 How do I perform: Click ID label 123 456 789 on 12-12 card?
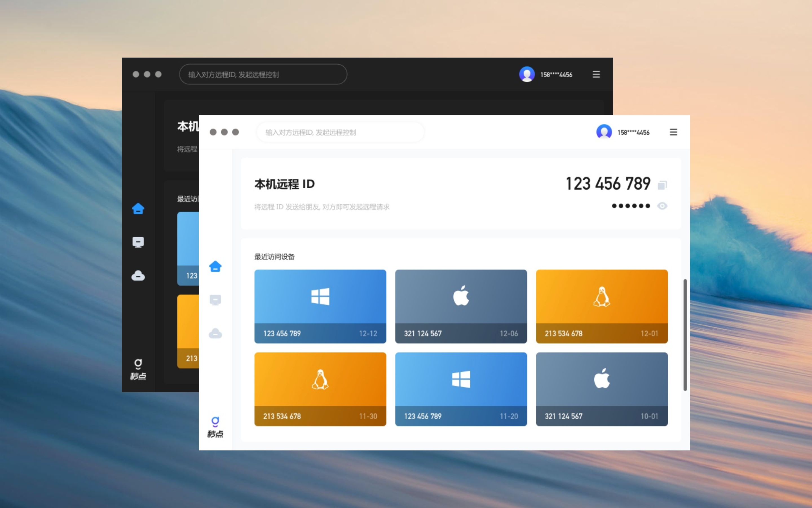(282, 334)
